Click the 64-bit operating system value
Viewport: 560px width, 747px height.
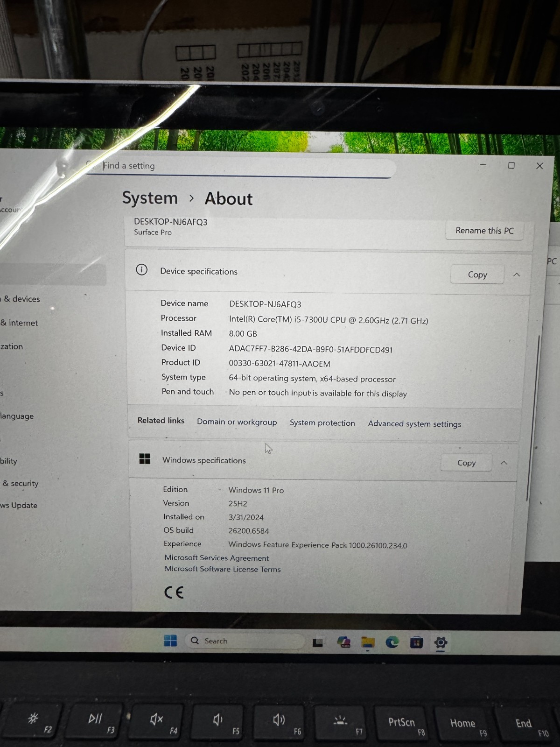point(312,379)
